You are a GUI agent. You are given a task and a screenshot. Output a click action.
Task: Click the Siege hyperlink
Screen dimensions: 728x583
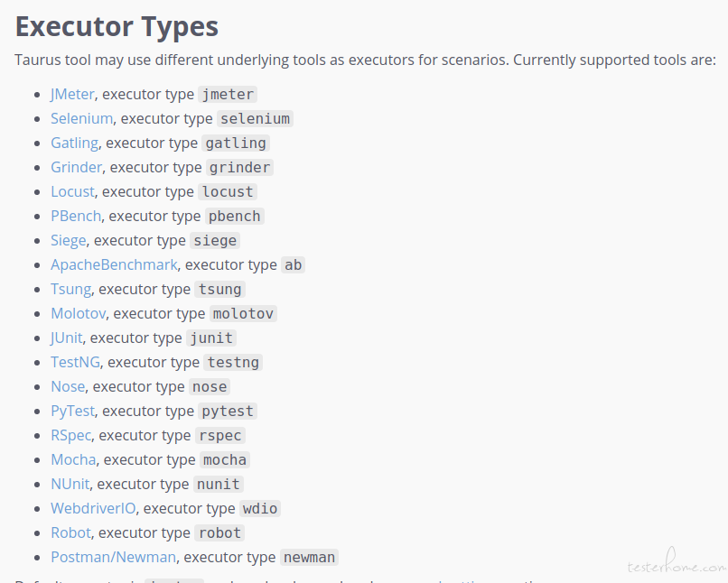[x=69, y=240]
